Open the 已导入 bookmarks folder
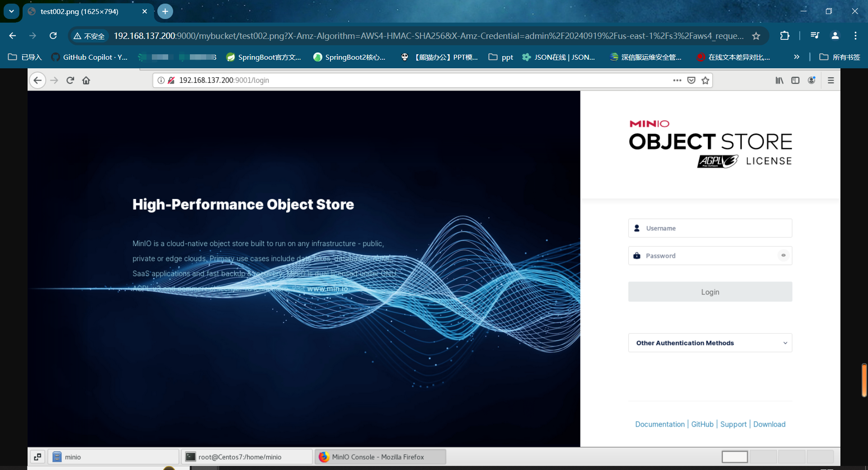868x470 pixels. 25,57
